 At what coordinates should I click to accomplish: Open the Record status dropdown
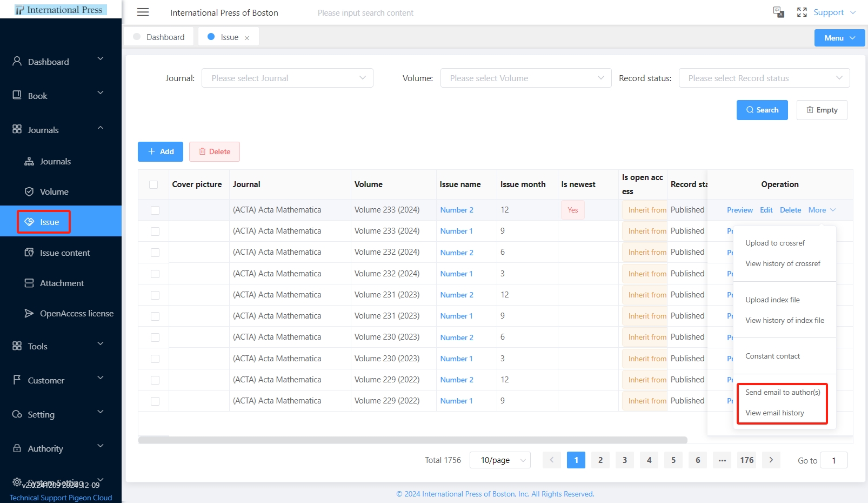point(764,78)
